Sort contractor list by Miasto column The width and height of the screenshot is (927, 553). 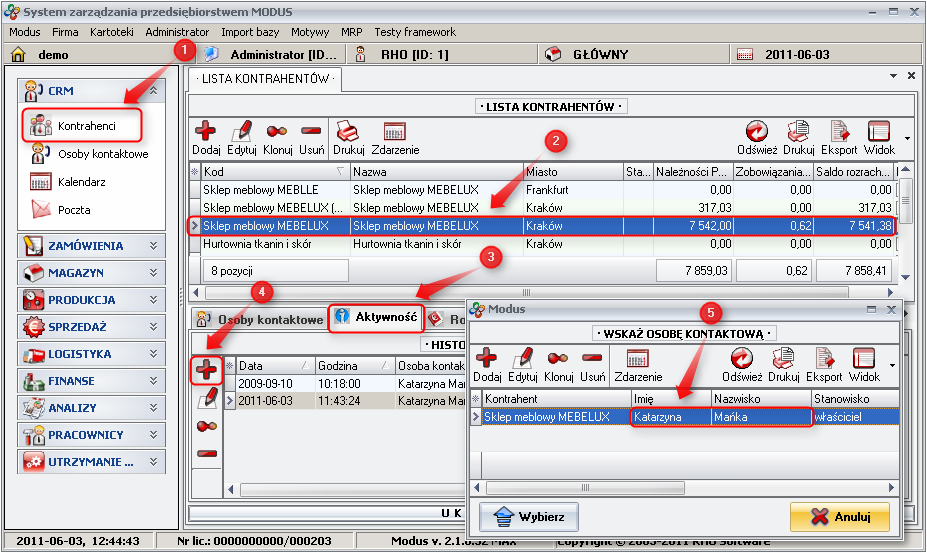tap(570, 172)
